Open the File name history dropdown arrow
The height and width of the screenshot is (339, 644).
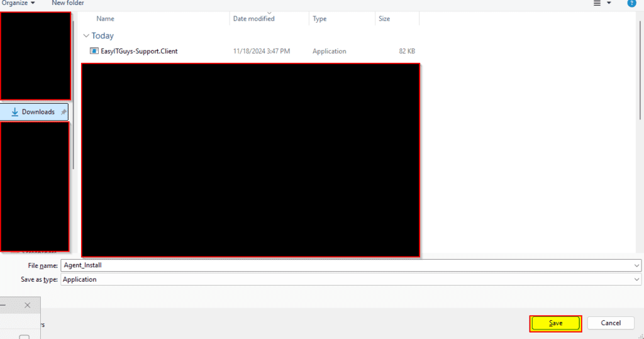click(637, 265)
